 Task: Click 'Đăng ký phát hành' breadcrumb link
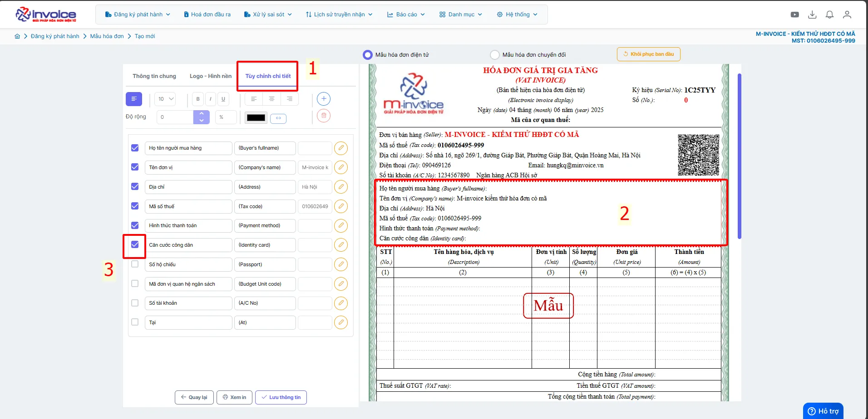(55, 36)
